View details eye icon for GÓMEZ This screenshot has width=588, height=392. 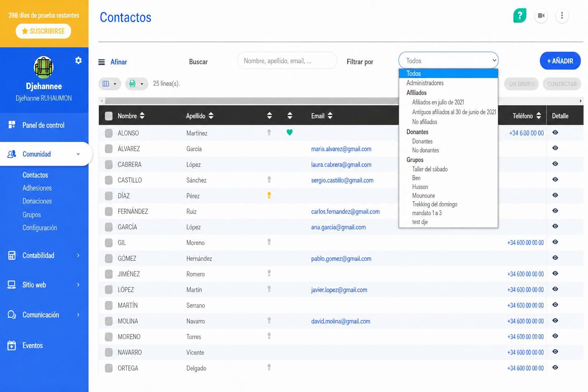(x=555, y=258)
